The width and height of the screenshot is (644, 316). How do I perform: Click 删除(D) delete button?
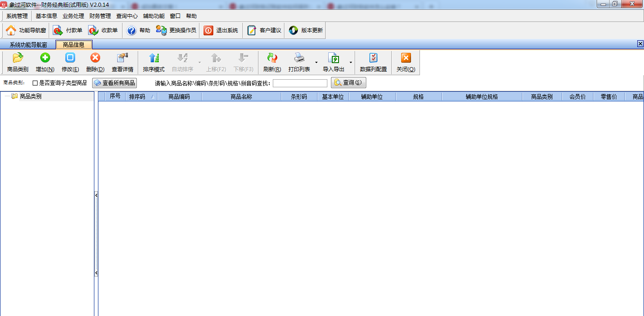click(x=95, y=63)
